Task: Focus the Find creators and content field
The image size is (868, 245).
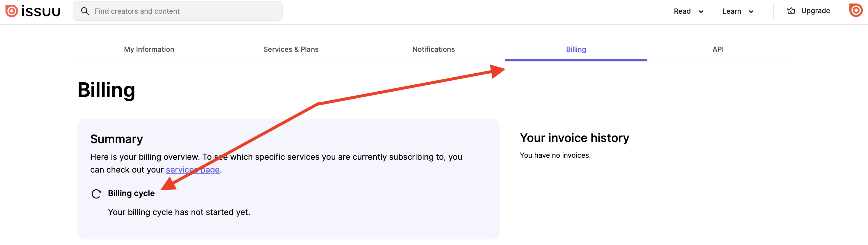Action: point(178,11)
